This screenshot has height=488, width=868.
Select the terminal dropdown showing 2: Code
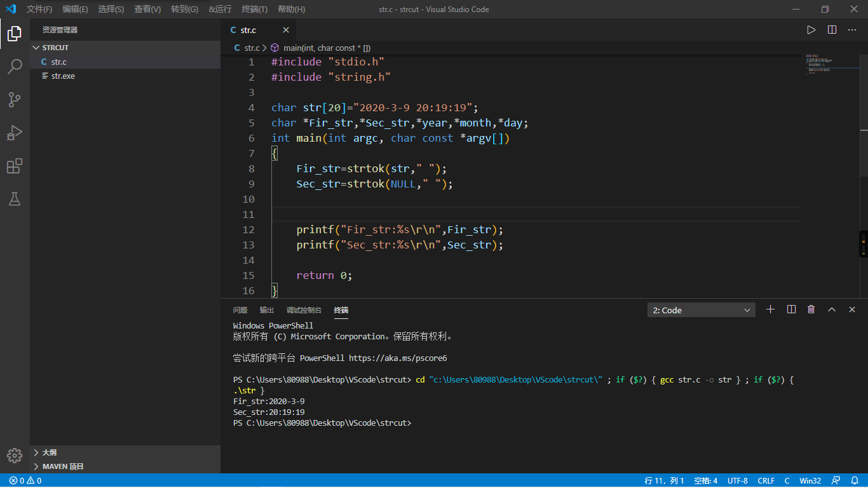(x=702, y=310)
